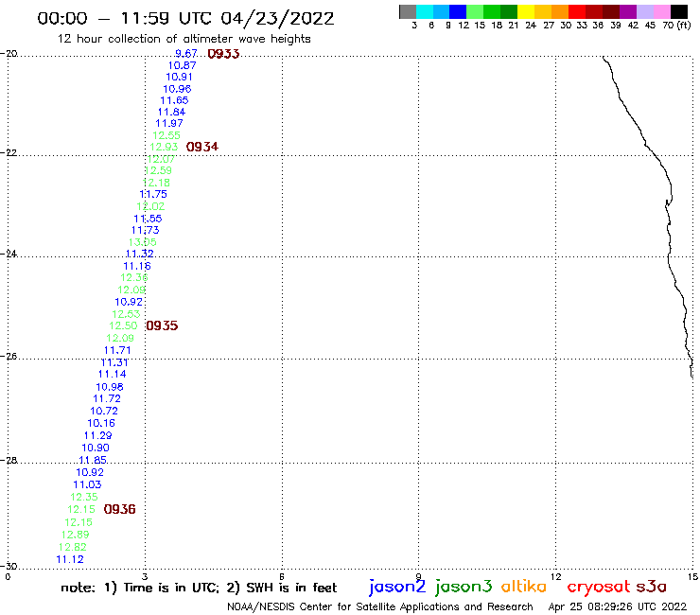This screenshot has height=615, width=700.
Task: Click the wave height value "9.67"
Action: 186,54
